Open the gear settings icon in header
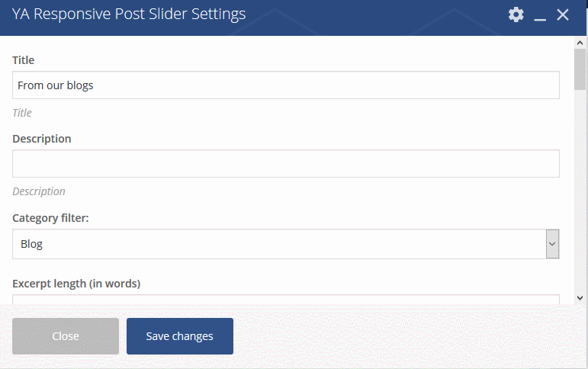 click(516, 14)
